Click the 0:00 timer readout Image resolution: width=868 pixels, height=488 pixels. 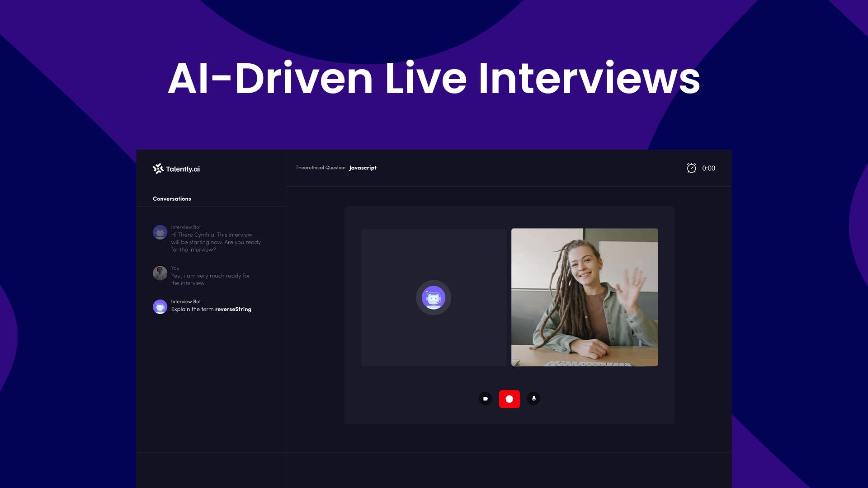(708, 168)
